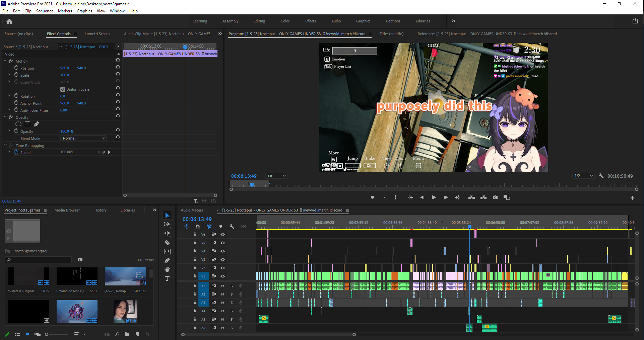Click Export Frame camera icon

pyautogui.click(x=495, y=197)
